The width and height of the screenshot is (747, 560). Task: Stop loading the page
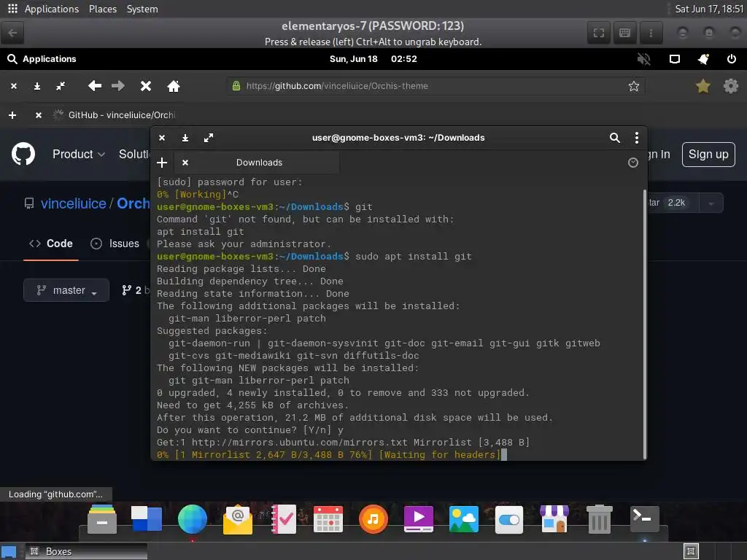(146, 86)
